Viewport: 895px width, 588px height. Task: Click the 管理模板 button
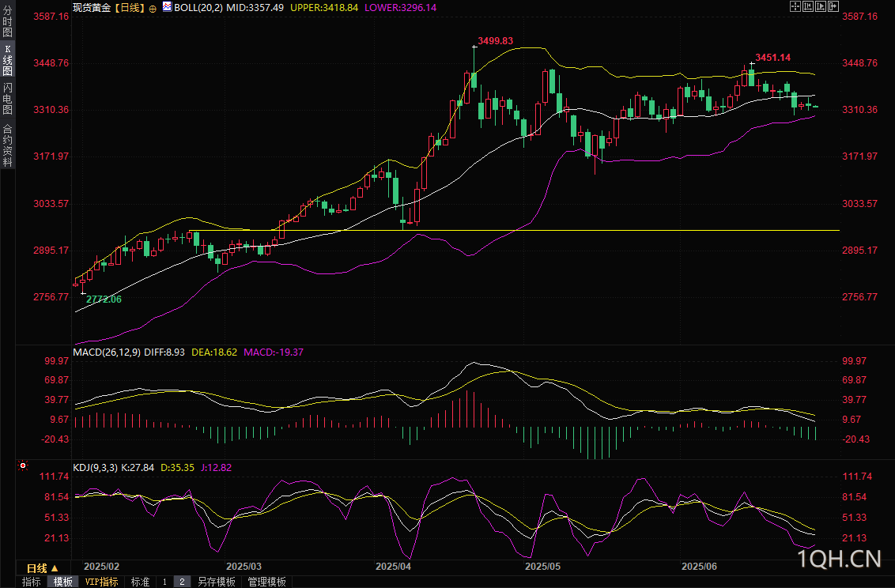click(x=266, y=582)
